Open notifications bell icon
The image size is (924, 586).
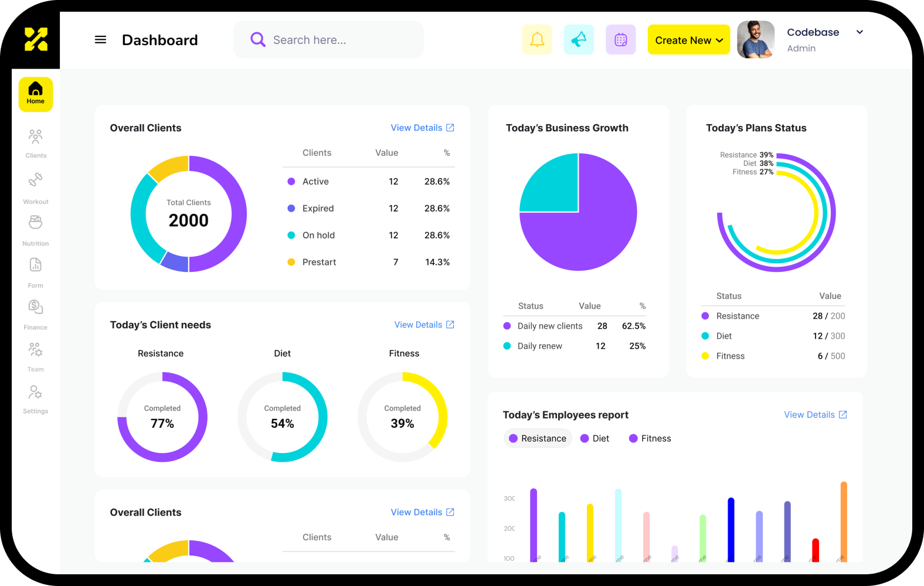pyautogui.click(x=537, y=40)
